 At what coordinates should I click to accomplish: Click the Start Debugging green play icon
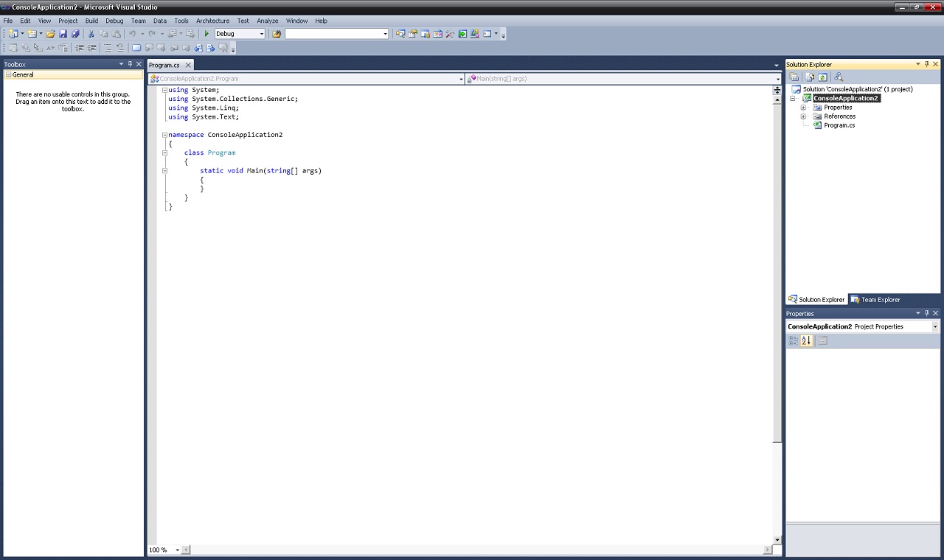click(206, 34)
